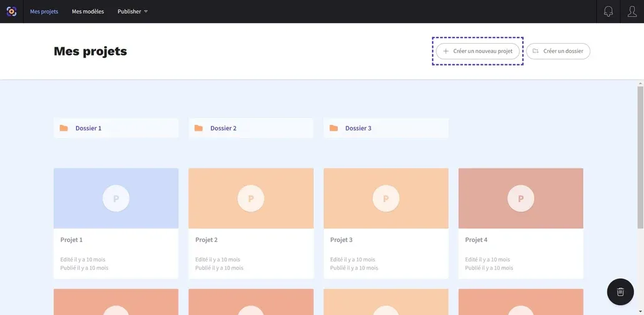Image resolution: width=644 pixels, height=315 pixels.
Task: Click the Dossier 3 folder icon
Action: point(333,128)
